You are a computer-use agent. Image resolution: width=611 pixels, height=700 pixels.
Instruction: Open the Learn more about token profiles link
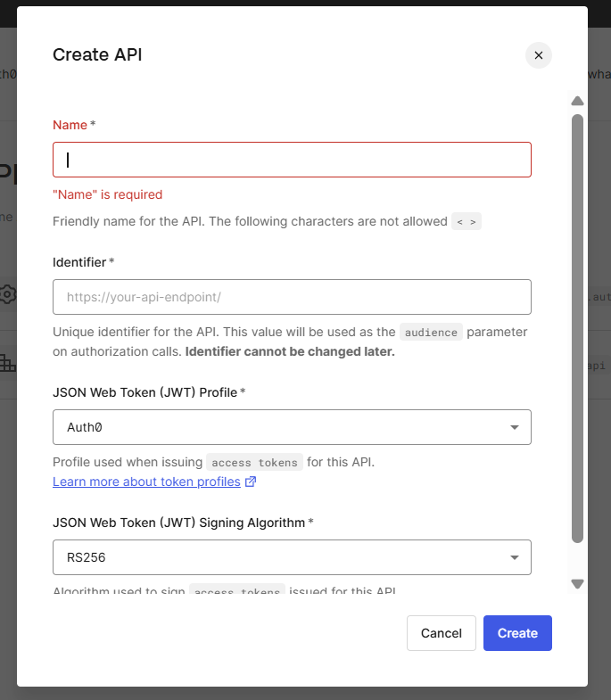[x=146, y=482]
